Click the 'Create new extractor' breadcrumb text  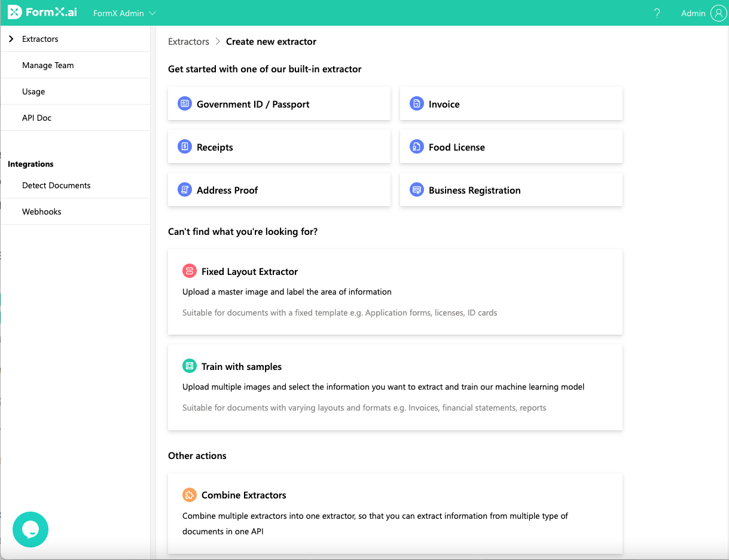coord(271,42)
